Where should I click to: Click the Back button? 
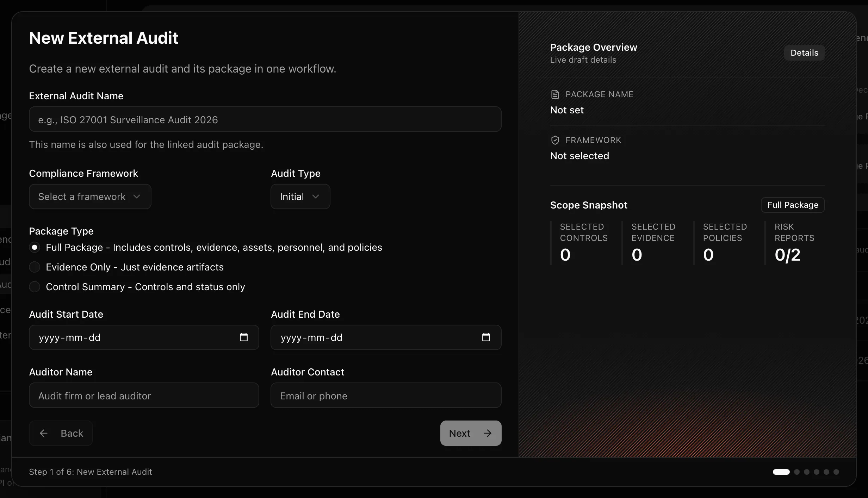coord(61,433)
